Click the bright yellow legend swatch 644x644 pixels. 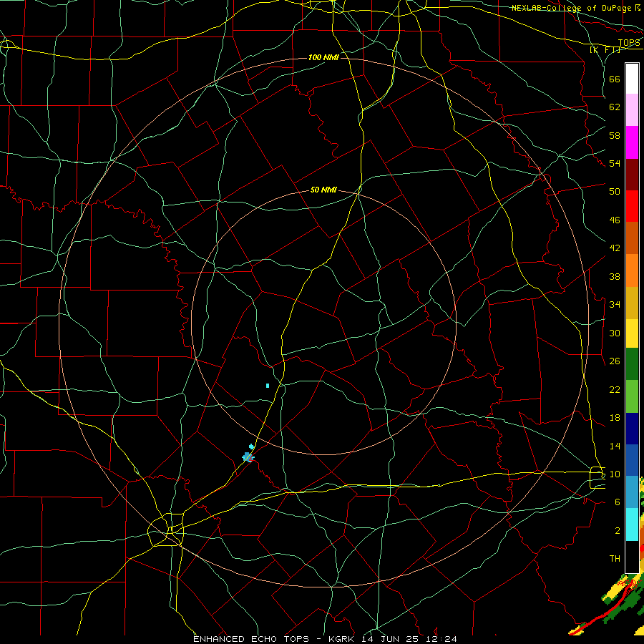pyautogui.click(x=632, y=333)
